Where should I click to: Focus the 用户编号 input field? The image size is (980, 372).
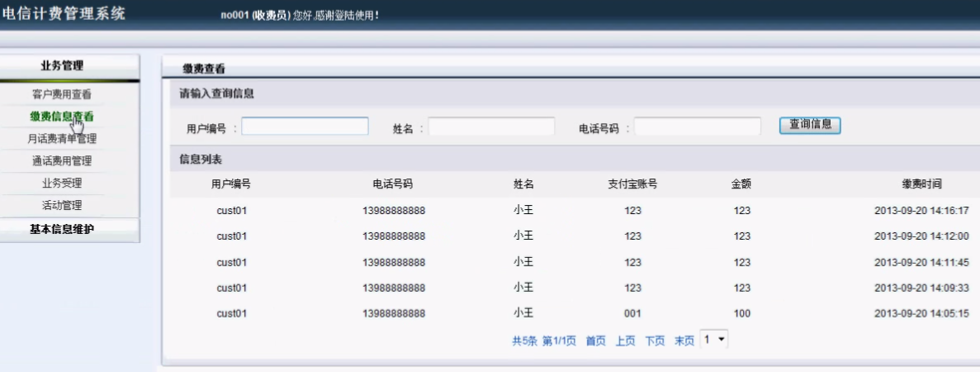305,126
